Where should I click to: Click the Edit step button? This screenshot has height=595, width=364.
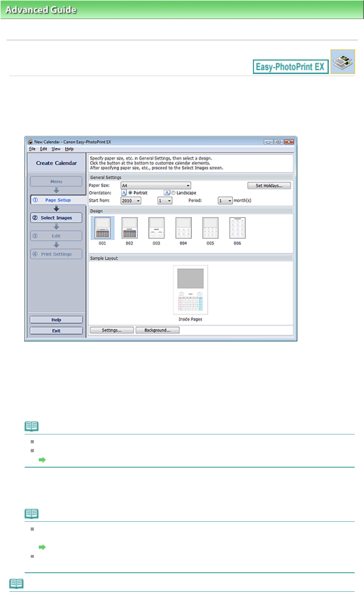pyautogui.click(x=56, y=236)
